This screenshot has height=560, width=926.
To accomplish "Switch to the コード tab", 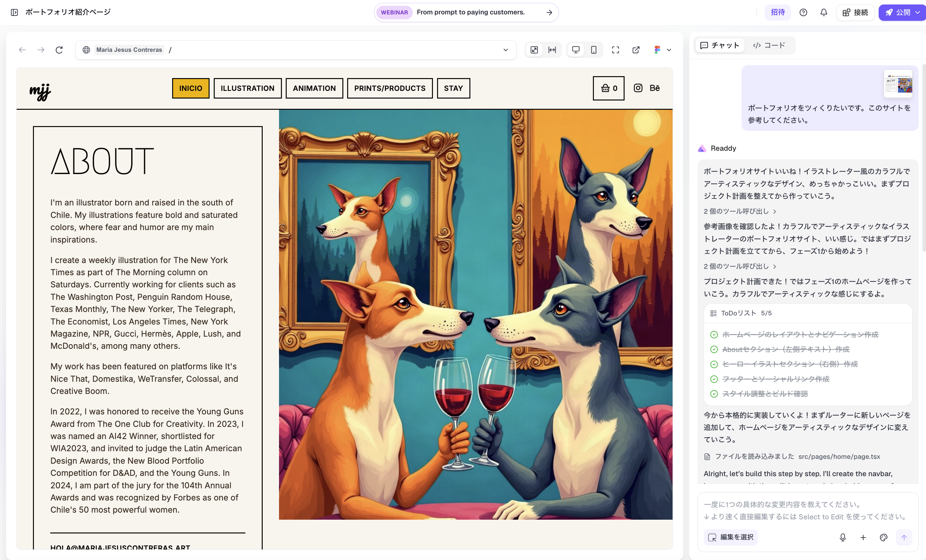I will click(x=769, y=45).
